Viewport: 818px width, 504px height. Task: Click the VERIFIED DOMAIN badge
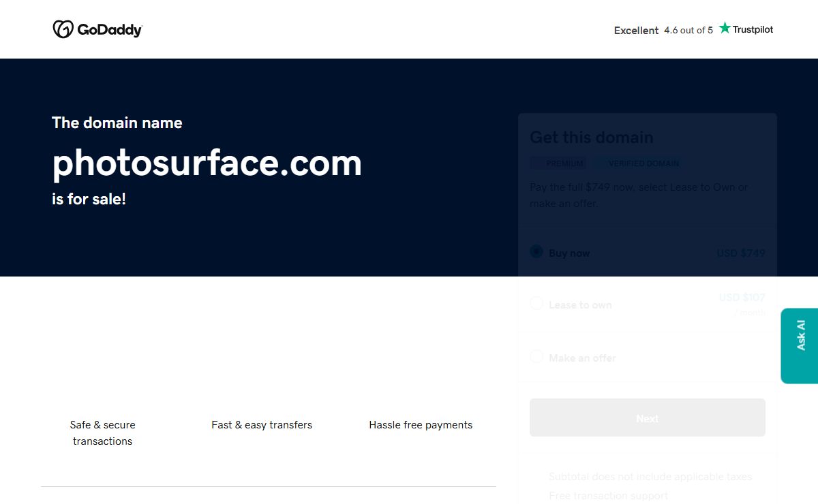638,163
